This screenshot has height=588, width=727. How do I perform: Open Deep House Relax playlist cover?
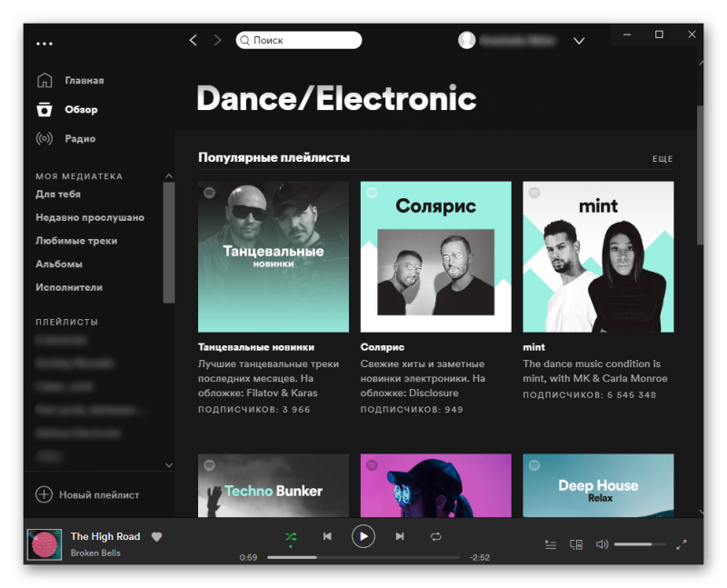598,485
